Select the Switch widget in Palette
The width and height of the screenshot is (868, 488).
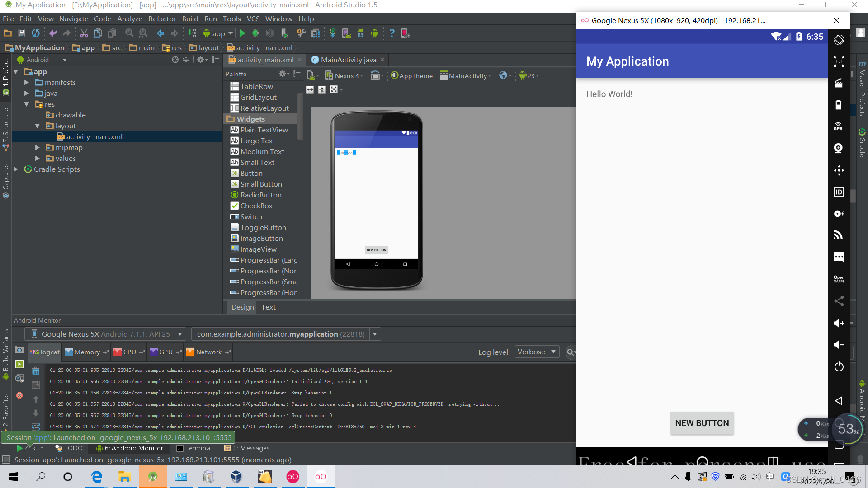point(251,217)
